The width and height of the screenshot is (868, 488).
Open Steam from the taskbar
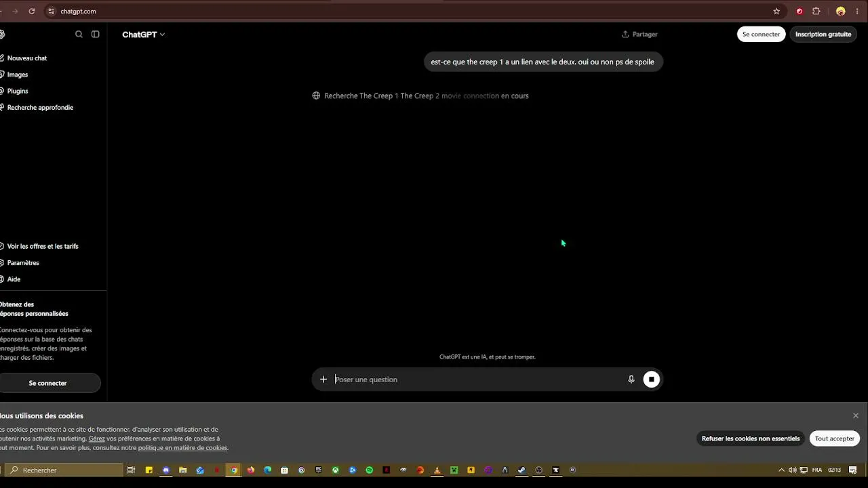coord(521,470)
